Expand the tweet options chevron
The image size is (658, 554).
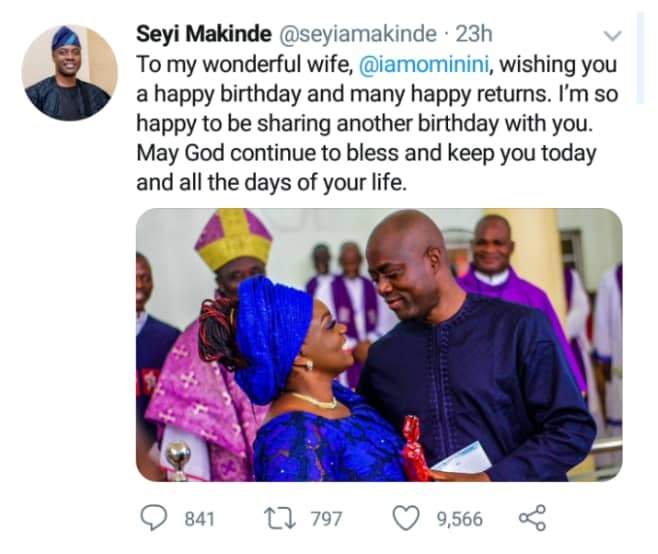pyautogui.click(x=613, y=36)
